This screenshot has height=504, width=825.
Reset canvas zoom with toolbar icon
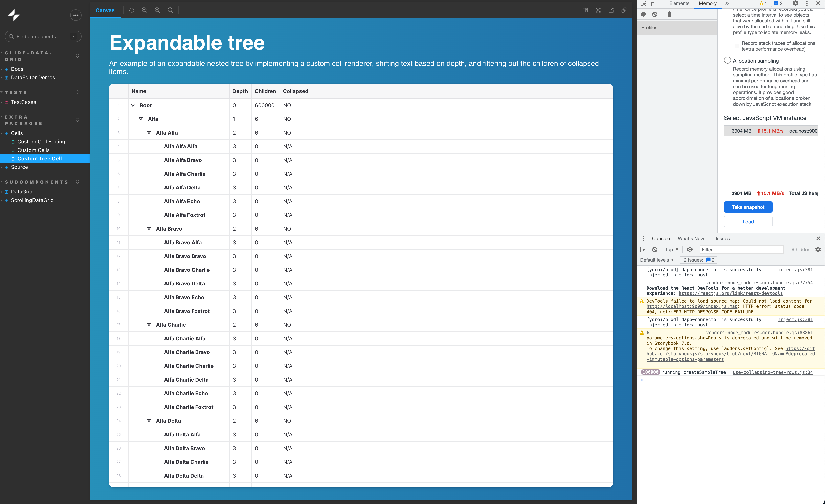pos(170,10)
